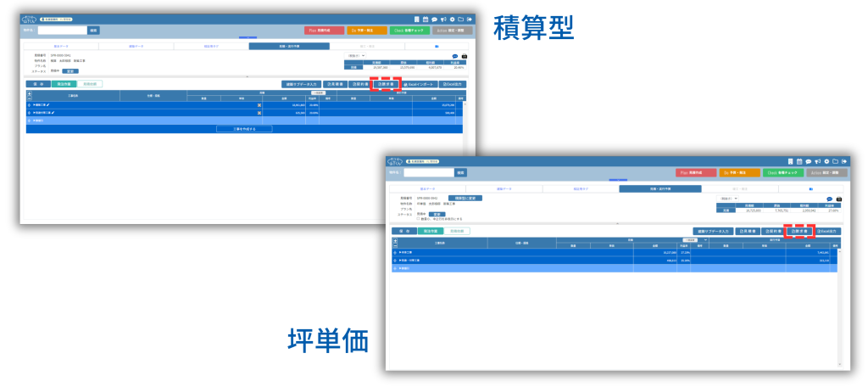Click the megaphone announcements icon in the upper window
Screen dimensions: 868x387
click(x=443, y=18)
